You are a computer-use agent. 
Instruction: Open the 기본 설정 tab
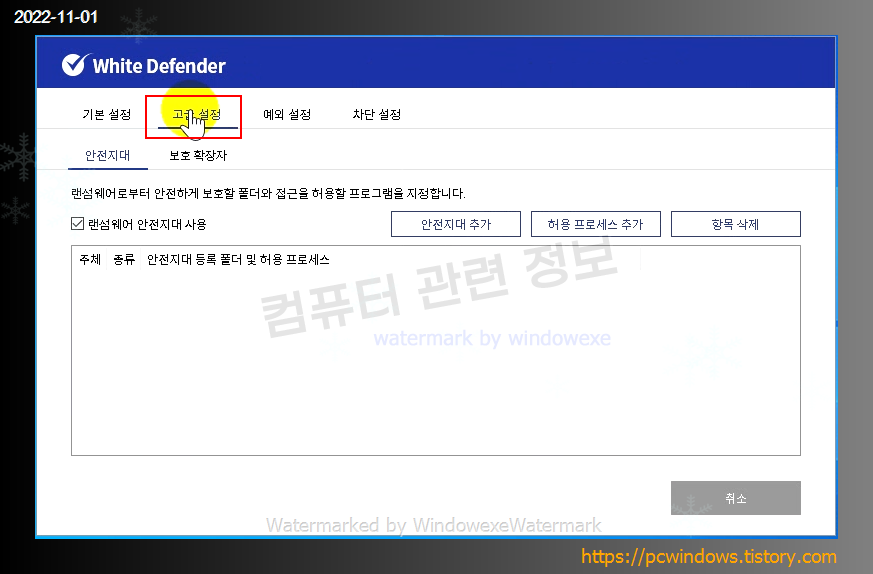coord(106,115)
